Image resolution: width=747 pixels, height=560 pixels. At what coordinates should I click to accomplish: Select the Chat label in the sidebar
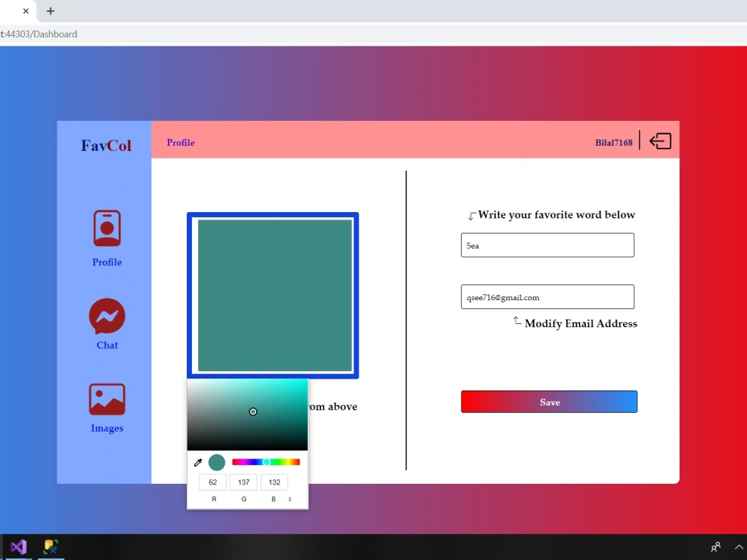(x=107, y=345)
